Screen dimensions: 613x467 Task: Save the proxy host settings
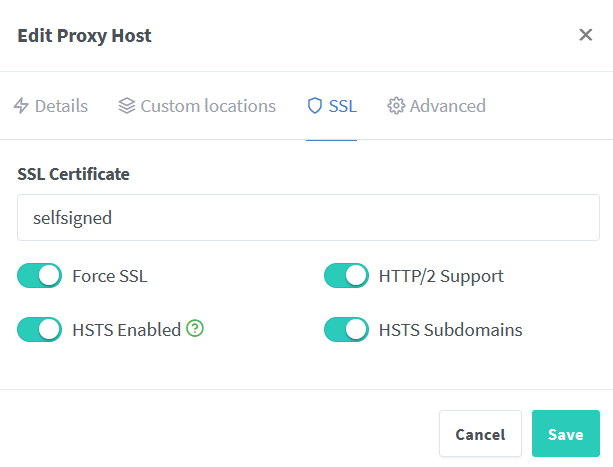pyautogui.click(x=565, y=434)
